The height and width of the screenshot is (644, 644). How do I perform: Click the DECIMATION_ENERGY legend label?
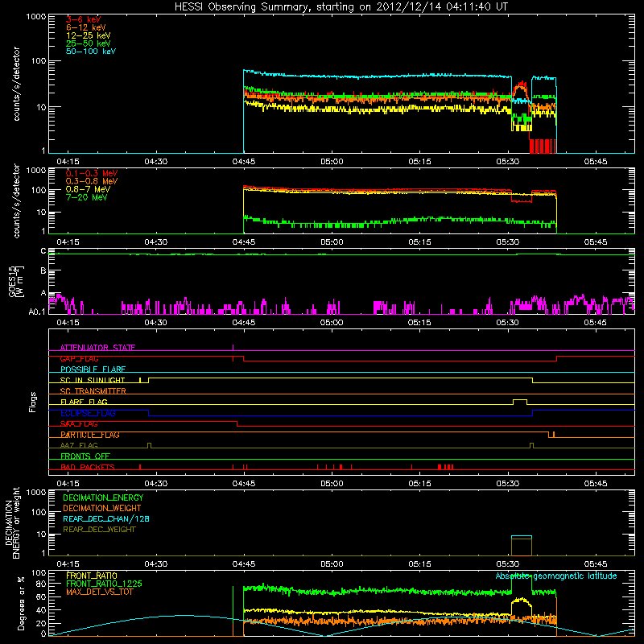103,497
